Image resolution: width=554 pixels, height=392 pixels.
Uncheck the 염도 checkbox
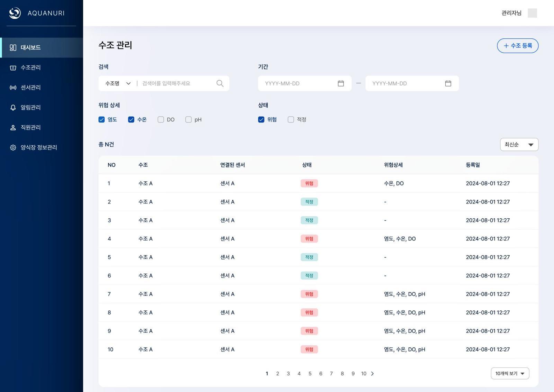tap(101, 120)
